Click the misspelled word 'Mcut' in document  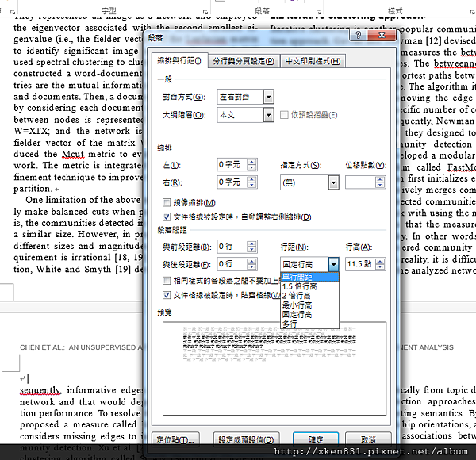[x=73, y=154]
